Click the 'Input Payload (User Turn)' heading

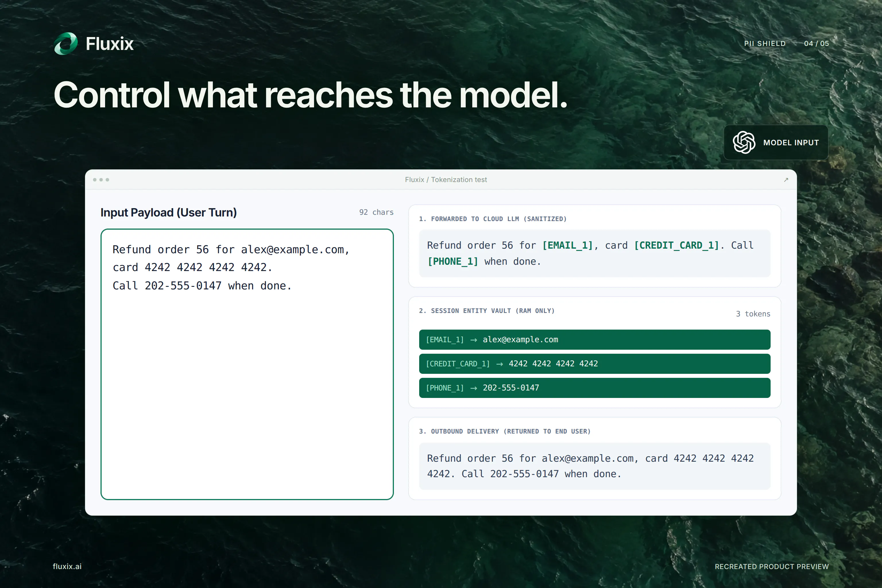click(x=169, y=212)
